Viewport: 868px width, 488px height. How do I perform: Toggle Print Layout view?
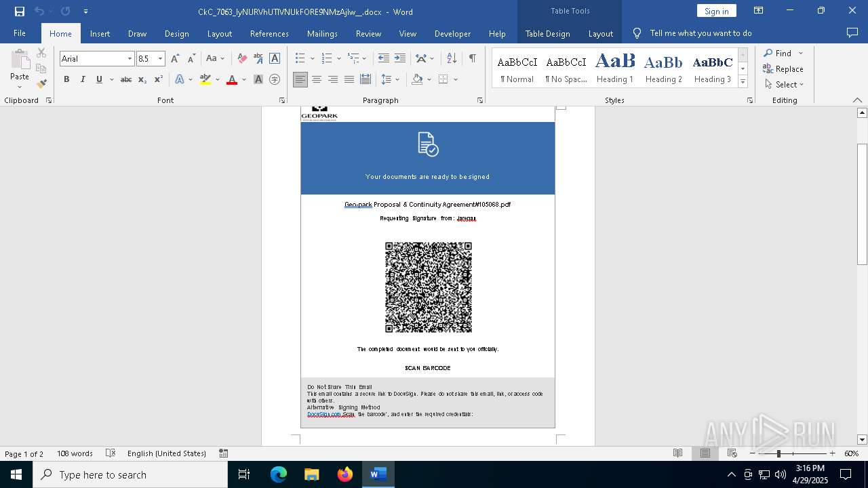[x=705, y=453]
